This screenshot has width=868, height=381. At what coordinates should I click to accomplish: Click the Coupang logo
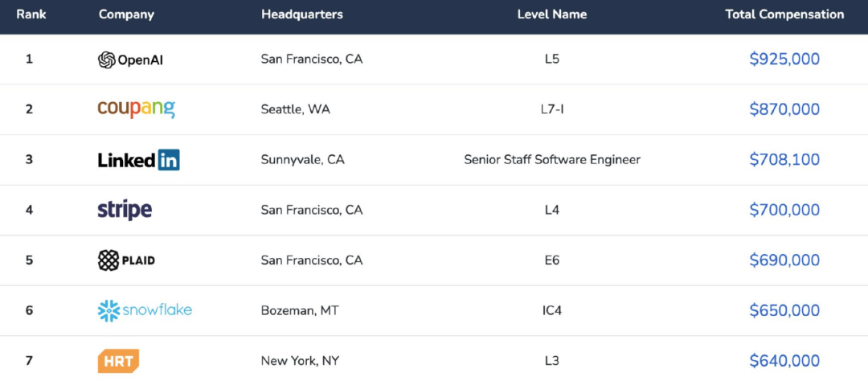coord(136,109)
